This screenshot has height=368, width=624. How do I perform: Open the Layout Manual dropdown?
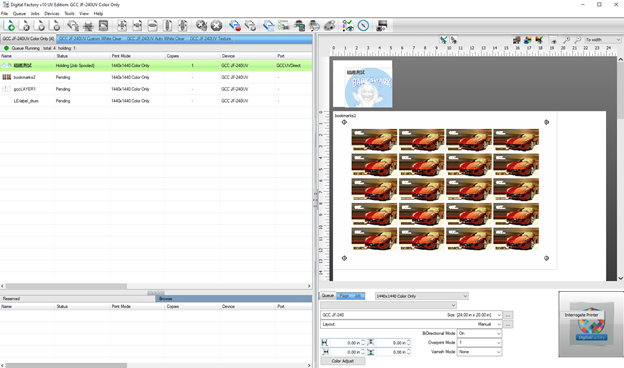click(x=411, y=324)
